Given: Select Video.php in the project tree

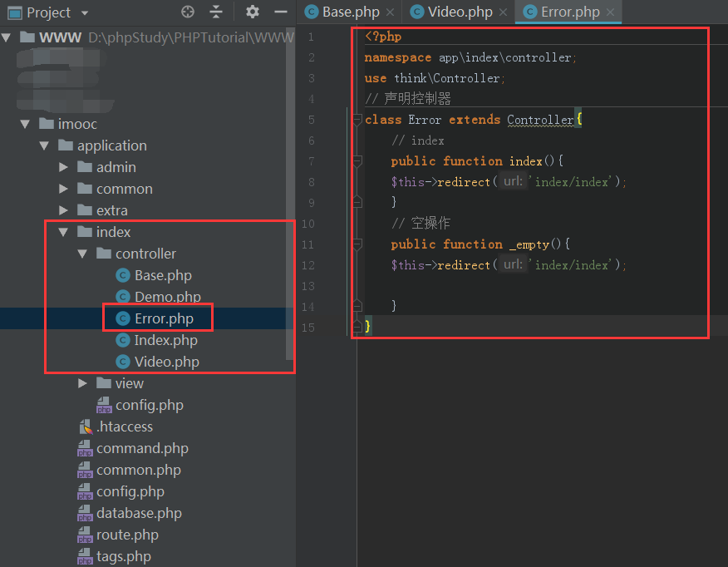Looking at the screenshot, I should pos(167,362).
